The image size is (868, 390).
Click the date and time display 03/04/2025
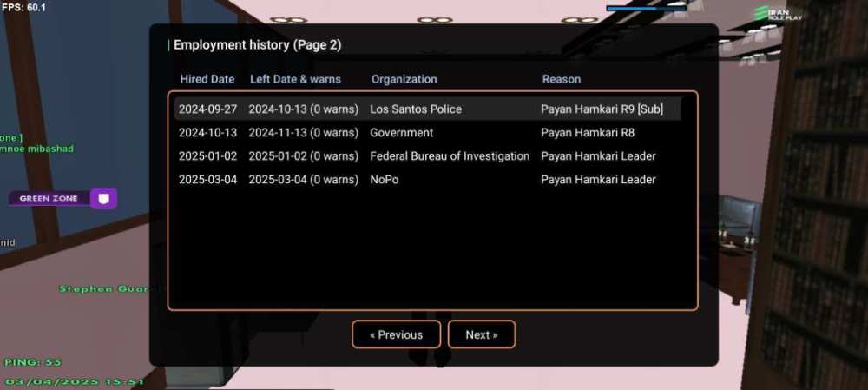point(75,381)
